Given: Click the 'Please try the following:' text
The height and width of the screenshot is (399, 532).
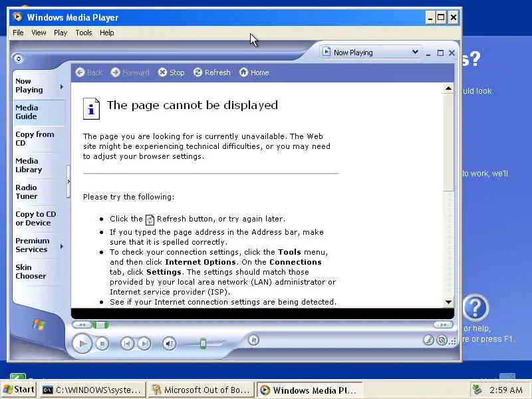Looking at the screenshot, I should click(x=128, y=197).
